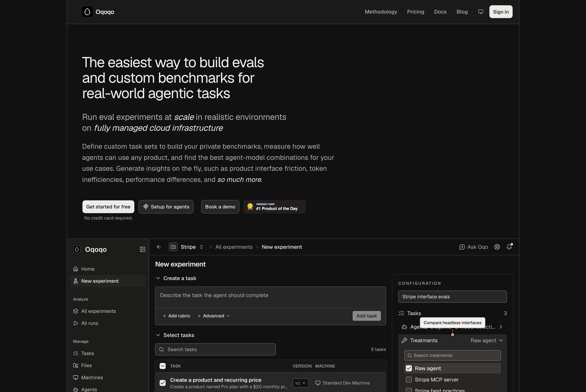Click the Product Hunt medal badge
The image size is (586, 392).
[x=275, y=207]
